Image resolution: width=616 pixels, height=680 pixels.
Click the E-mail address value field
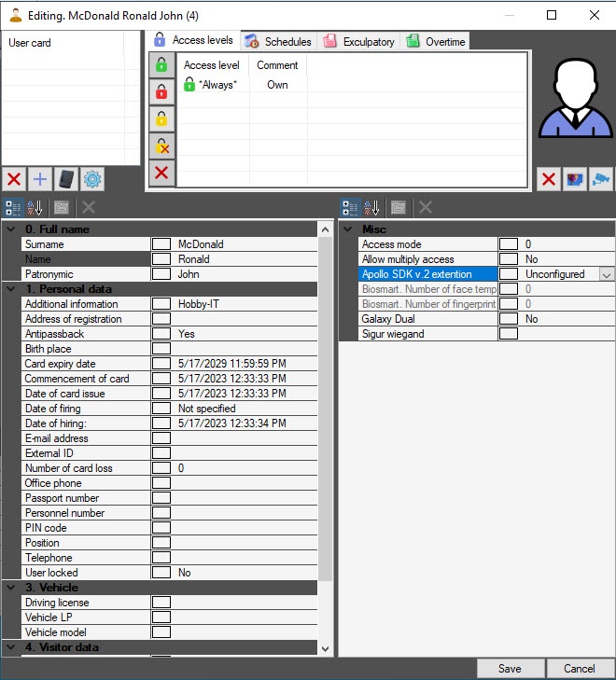click(245, 438)
